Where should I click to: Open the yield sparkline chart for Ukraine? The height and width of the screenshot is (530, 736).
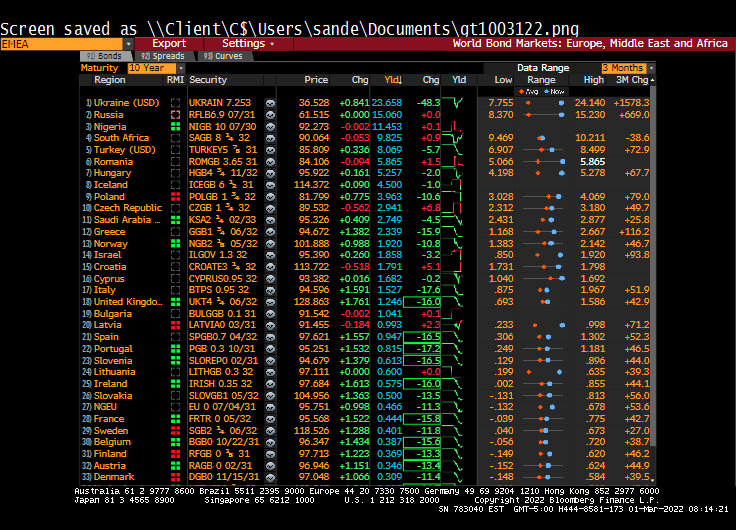[459, 103]
